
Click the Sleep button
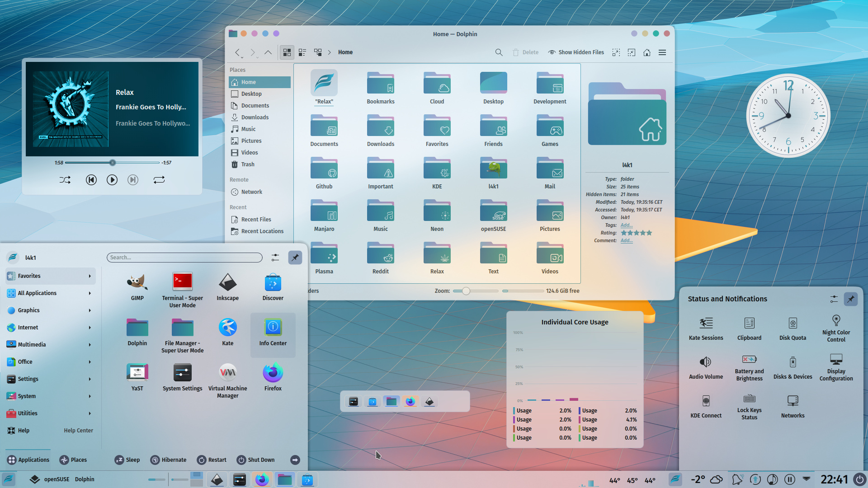127,460
